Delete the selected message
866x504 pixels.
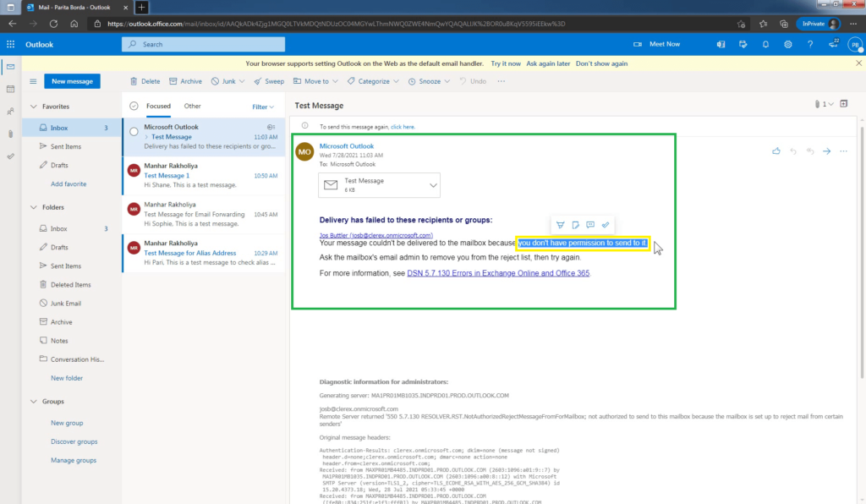145,81
